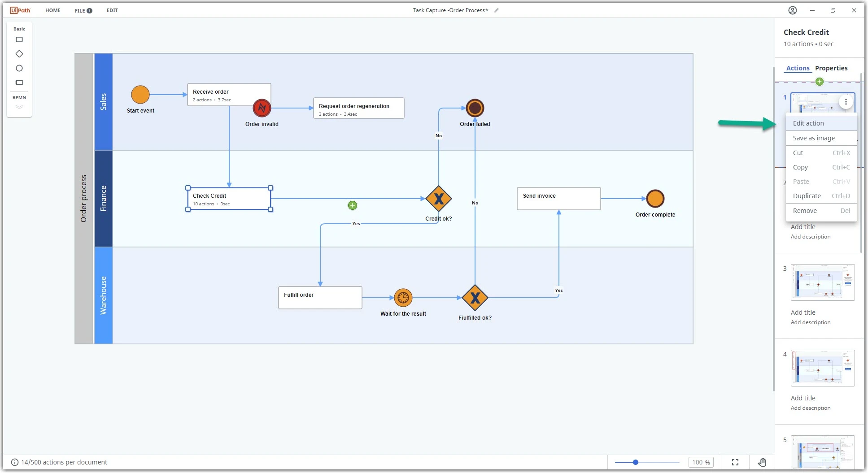The image size is (868, 473).
Task: Click the 'Yes' label near Fulfilled ok
Action: [559, 290]
